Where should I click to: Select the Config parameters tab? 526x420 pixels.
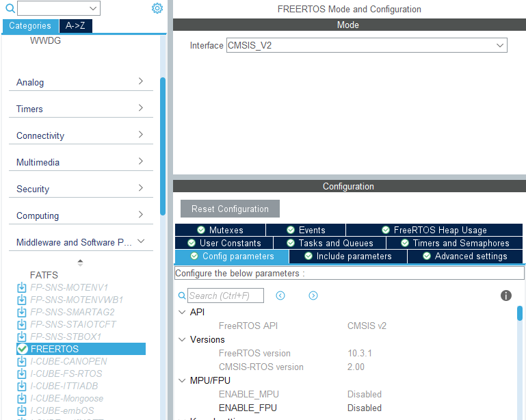pyautogui.click(x=232, y=257)
